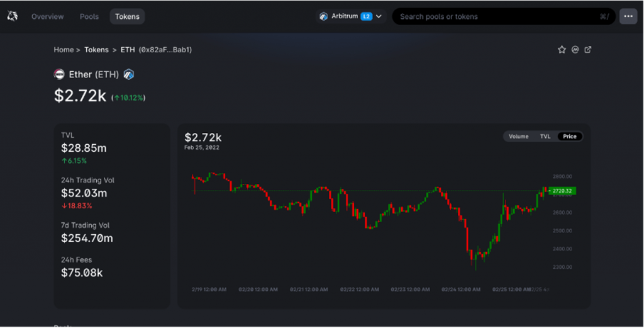
Task: Click the Uniswap unicorn logo
Action: 12,16
